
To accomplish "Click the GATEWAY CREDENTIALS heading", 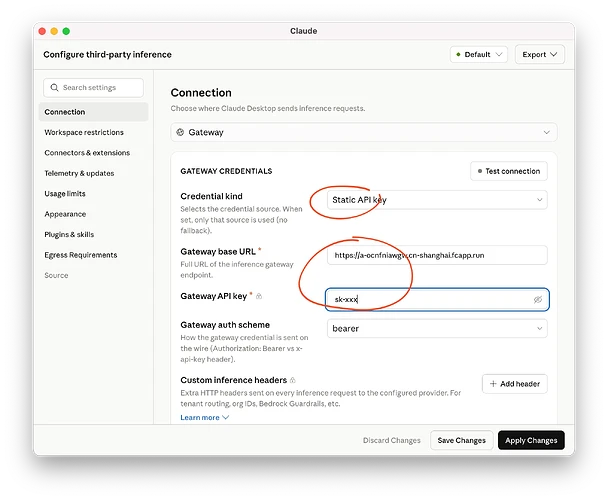I will click(x=226, y=171).
